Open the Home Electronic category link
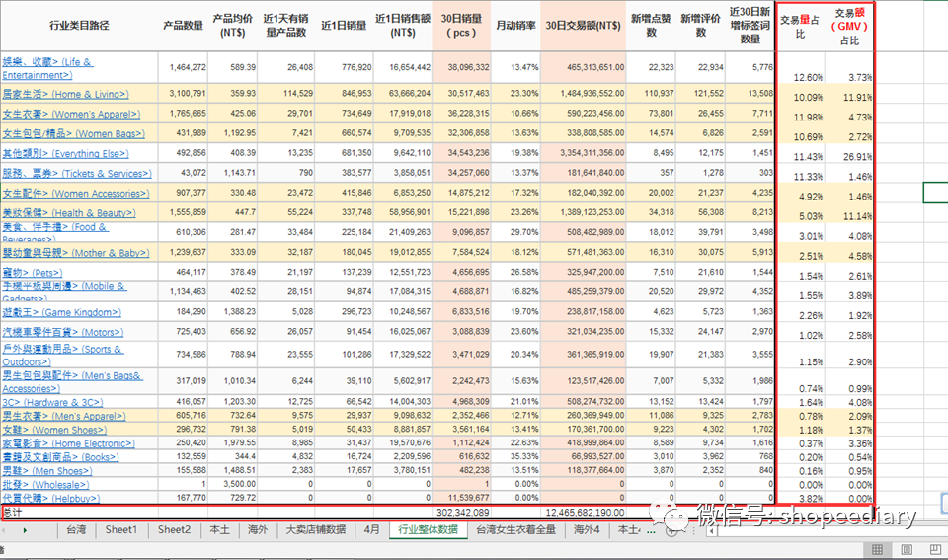 pyautogui.click(x=68, y=443)
